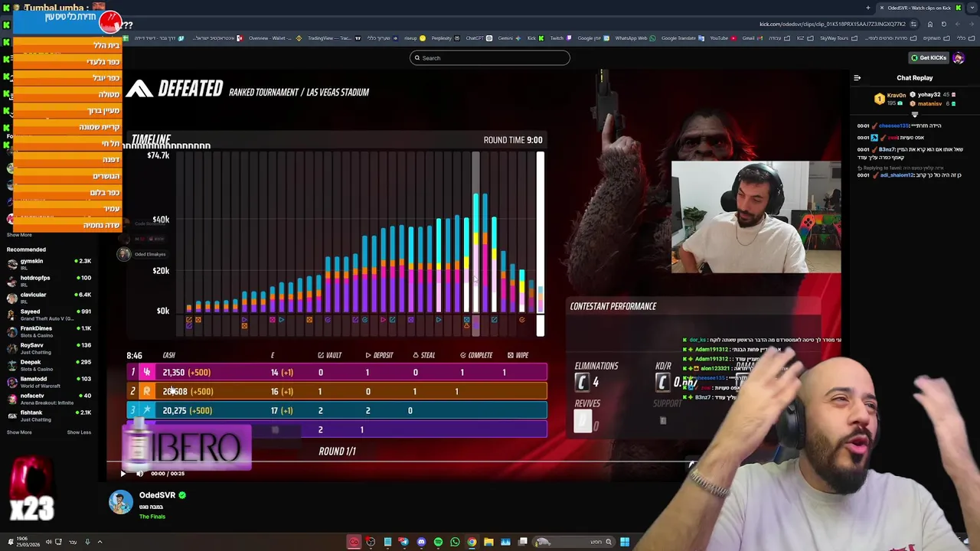Image resolution: width=980 pixels, height=551 pixels.
Task: Show hidden system tray icons
Action: pos(100,542)
